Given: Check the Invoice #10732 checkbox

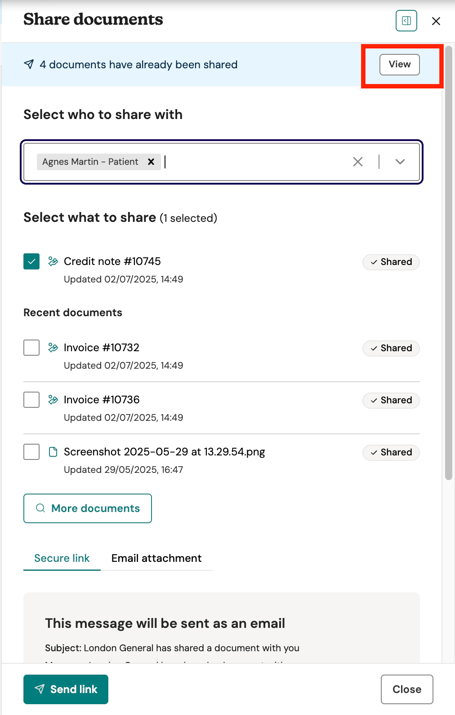Looking at the screenshot, I should click(x=31, y=348).
